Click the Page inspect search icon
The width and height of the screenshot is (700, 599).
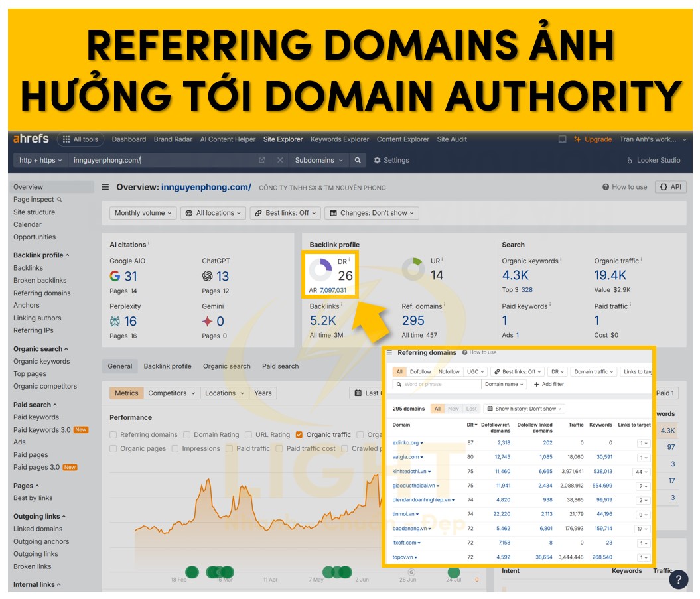[59, 200]
